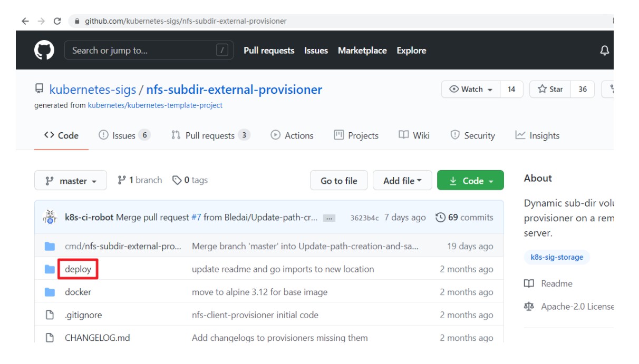
Task: Open commit 'update readme and go imports to new location'
Action: 283,269
